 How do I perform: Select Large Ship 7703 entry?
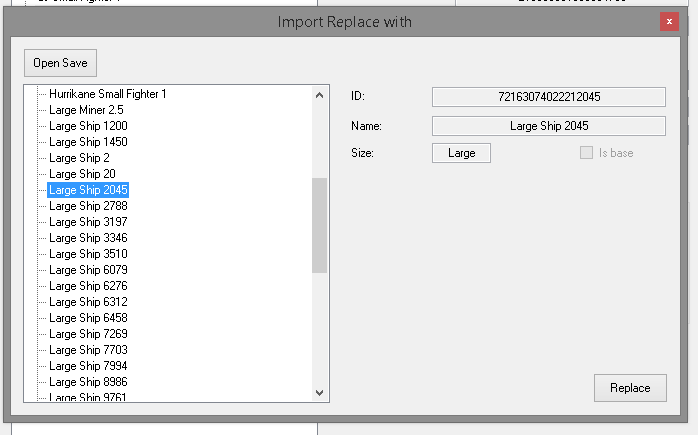[88, 350]
